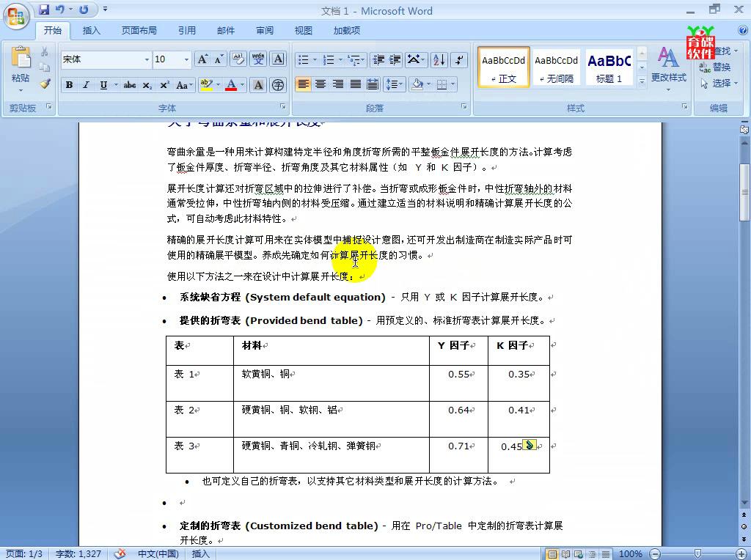Increase font size with Grow Font
The width and height of the screenshot is (751, 560).
pyautogui.click(x=202, y=59)
